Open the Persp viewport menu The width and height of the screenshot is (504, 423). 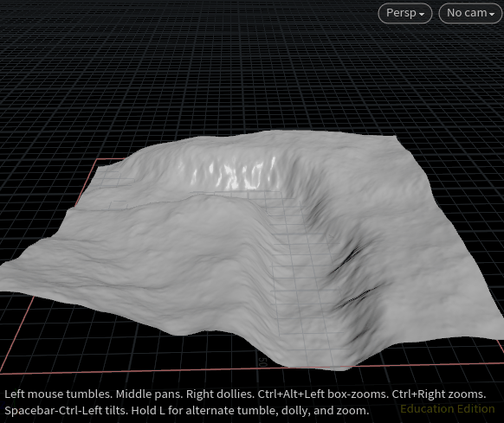click(405, 13)
